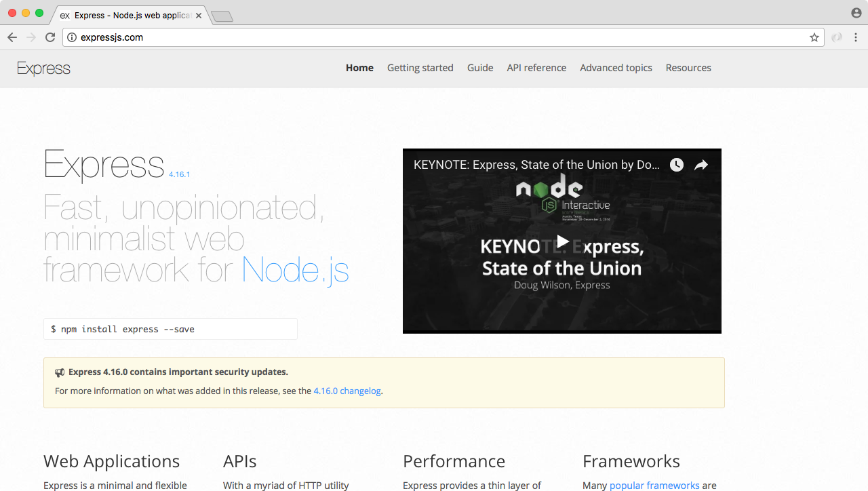
Task: Minimize the browser window with yellow button
Action: coord(26,13)
